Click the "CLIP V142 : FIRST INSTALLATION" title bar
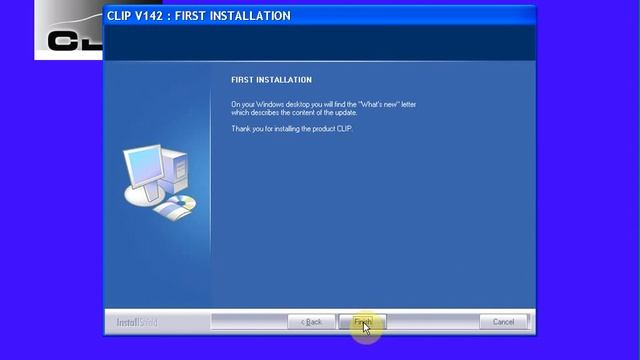640x360 pixels. 320,16
